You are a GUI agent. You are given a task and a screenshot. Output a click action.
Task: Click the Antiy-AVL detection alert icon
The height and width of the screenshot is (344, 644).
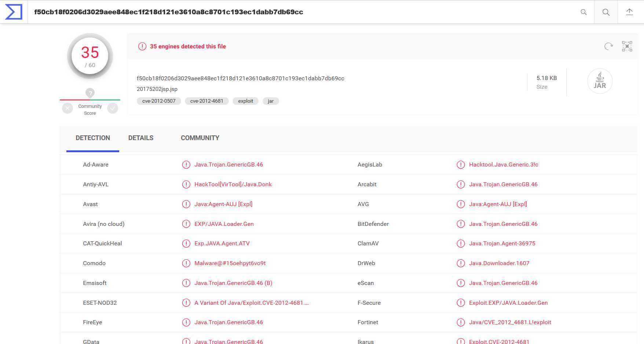click(x=186, y=184)
